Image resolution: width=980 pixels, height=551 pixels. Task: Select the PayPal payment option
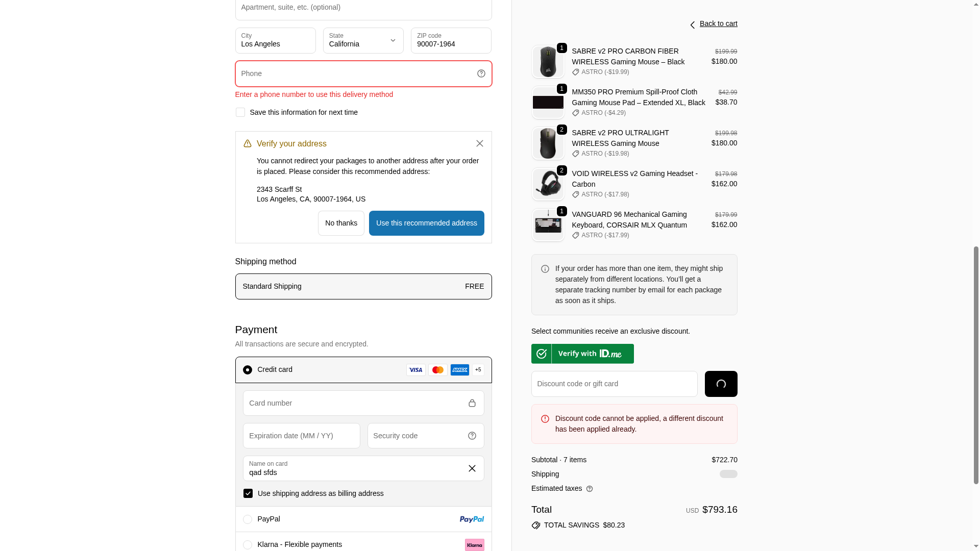pos(248,519)
